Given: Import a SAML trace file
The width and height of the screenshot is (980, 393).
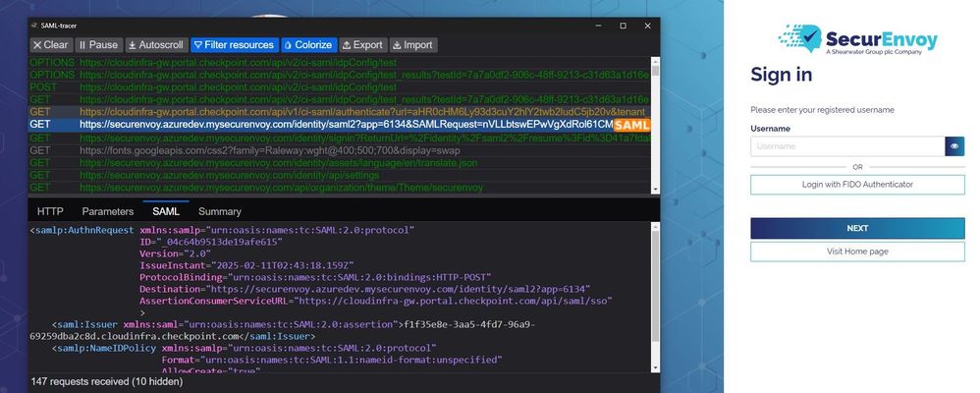Looking at the screenshot, I should pos(412,45).
